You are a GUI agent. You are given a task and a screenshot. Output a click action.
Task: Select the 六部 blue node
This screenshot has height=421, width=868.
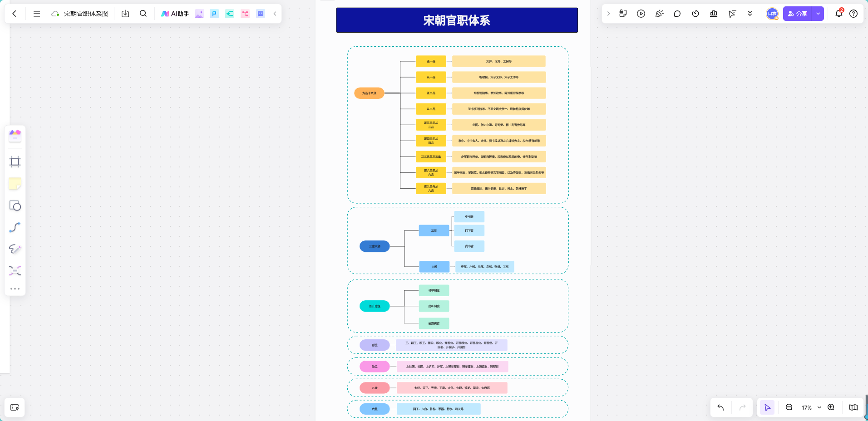434,267
